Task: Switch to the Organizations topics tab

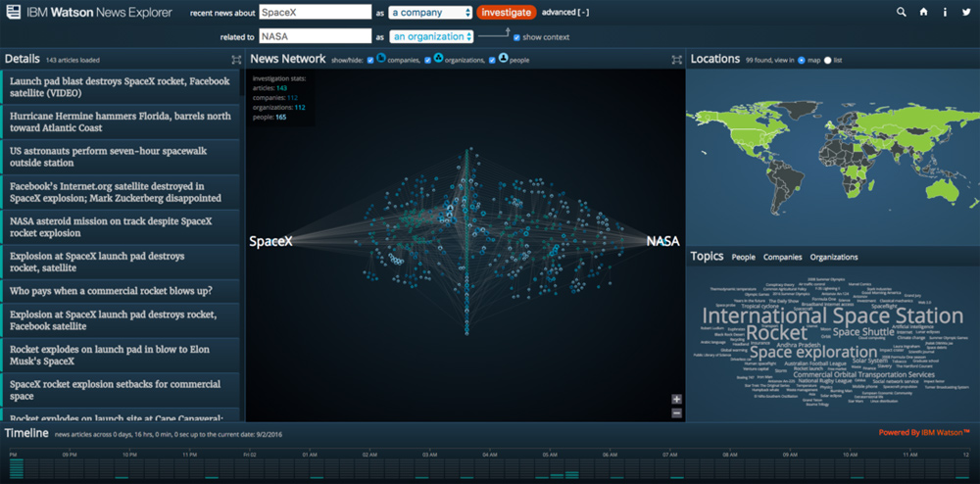Action: [834, 258]
